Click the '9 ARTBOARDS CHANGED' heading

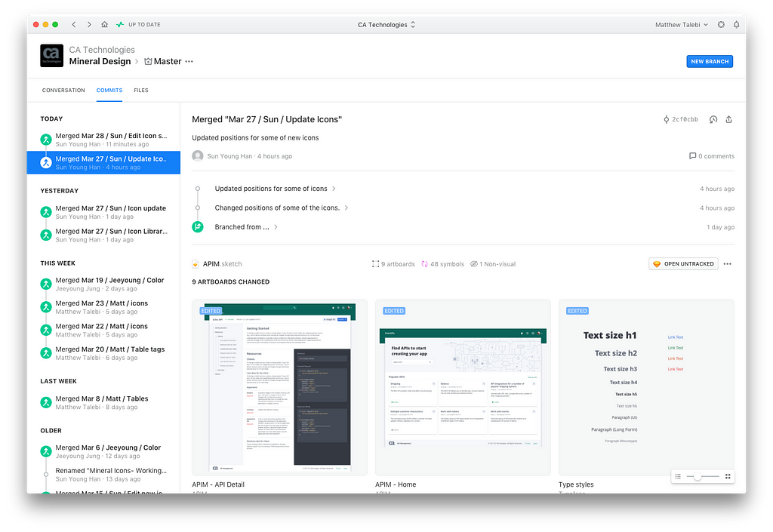231,281
